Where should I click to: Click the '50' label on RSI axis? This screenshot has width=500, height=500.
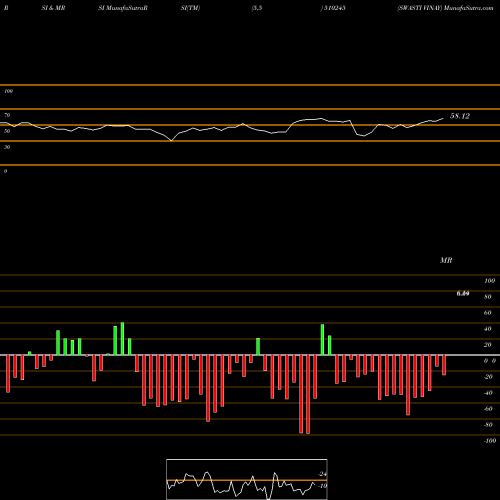[7, 131]
